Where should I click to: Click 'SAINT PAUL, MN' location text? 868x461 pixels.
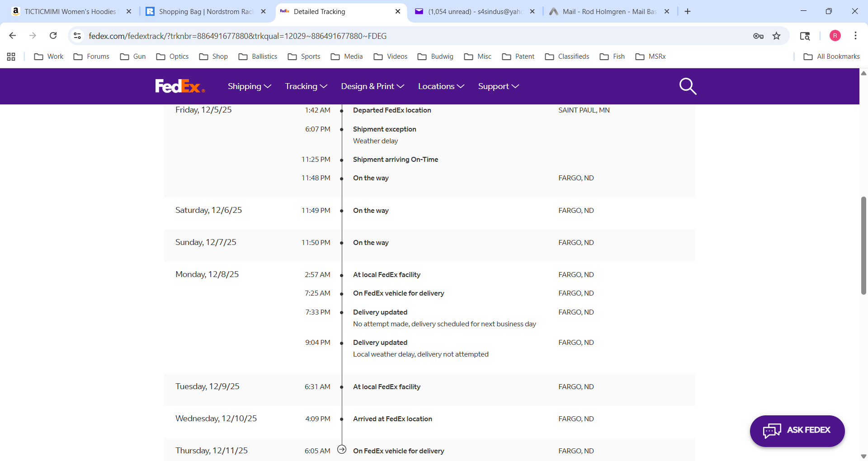coord(584,110)
